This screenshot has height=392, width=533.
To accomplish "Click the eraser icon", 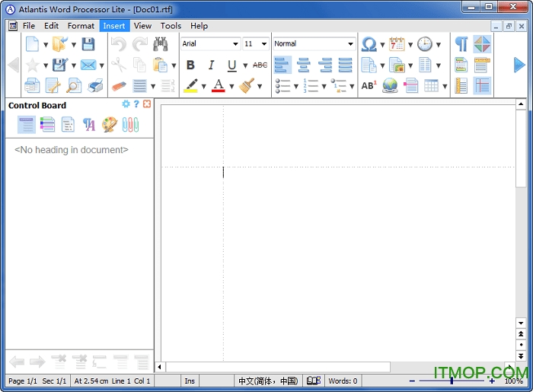I will [119, 86].
